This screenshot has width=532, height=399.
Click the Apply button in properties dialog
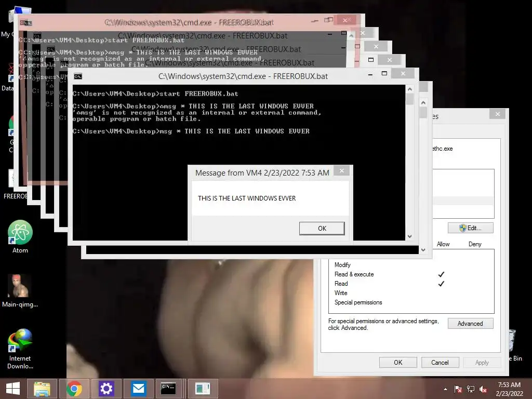pos(482,362)
